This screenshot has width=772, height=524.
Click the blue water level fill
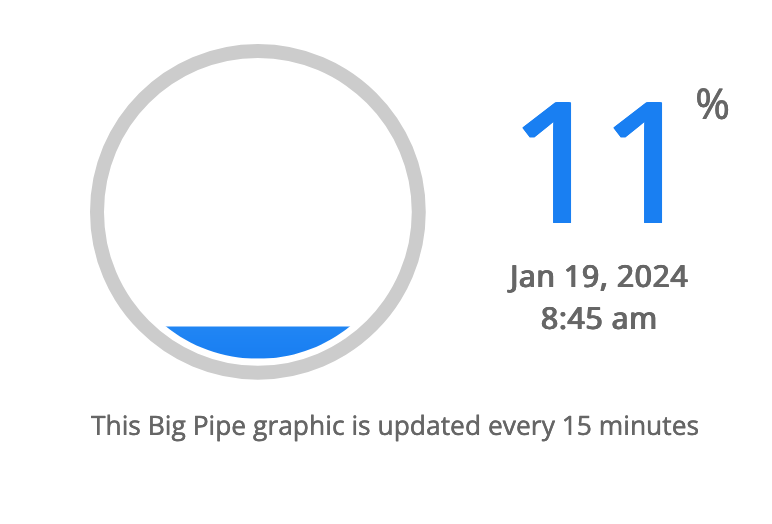point(257,341)
